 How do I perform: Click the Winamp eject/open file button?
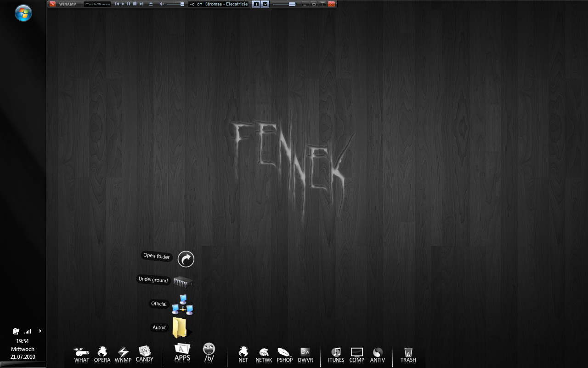(151, 4)
